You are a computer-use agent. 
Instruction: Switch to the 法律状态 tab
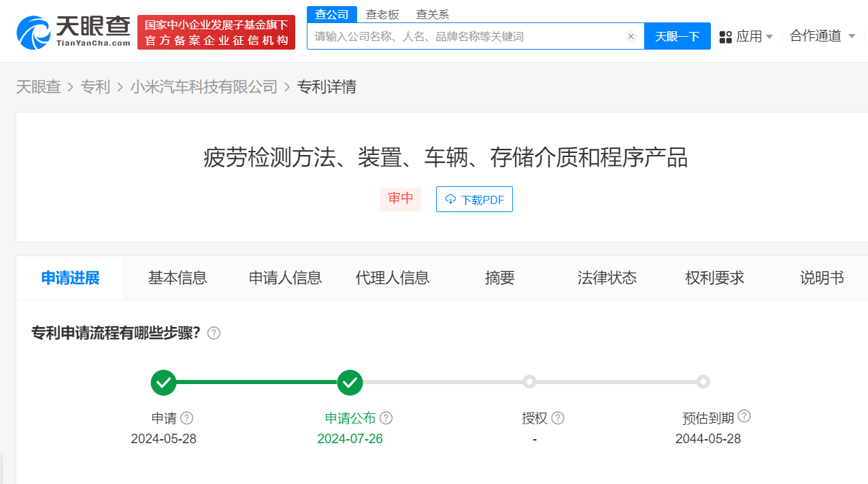tap(607, 277)
